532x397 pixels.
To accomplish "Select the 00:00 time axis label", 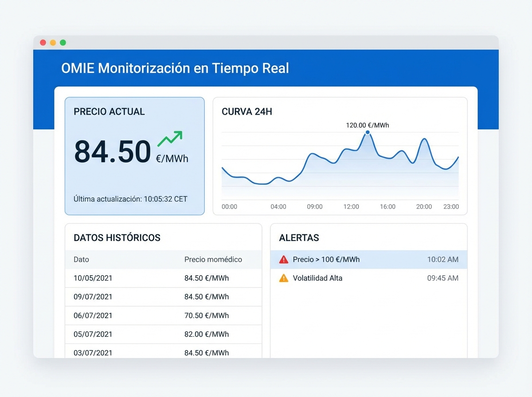I will click(229, 206).
